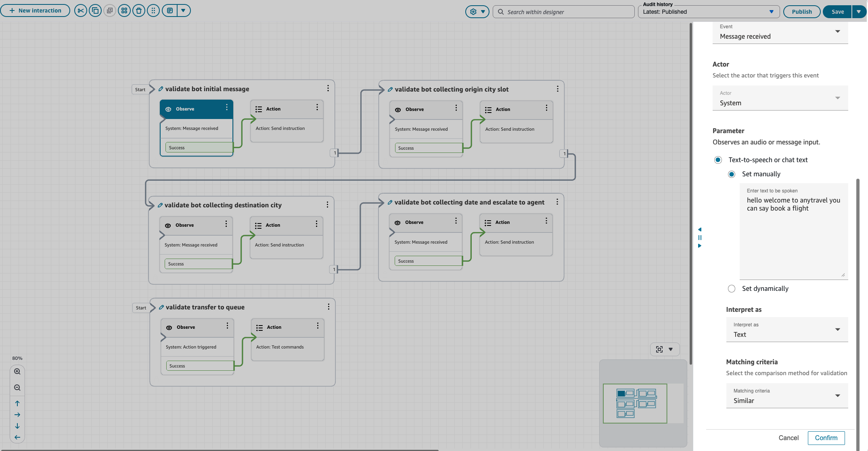Click the copy icon in top toolbar
Image resolution: width=868 pixels, height=451 pixels.
click(x=95, y=11)
